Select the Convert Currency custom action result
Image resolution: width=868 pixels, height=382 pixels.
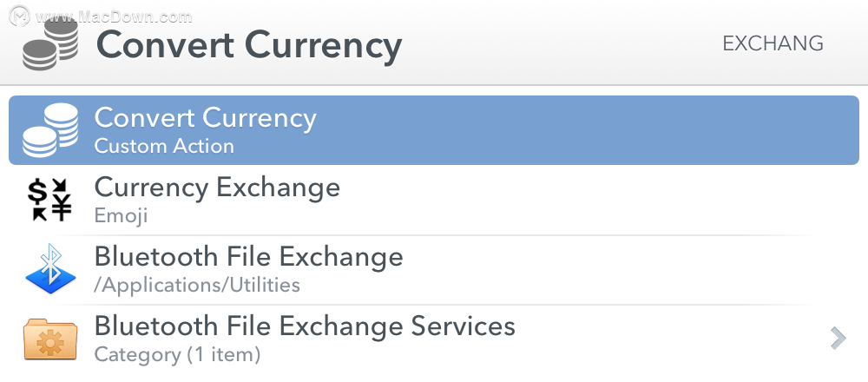coord(434,130)
